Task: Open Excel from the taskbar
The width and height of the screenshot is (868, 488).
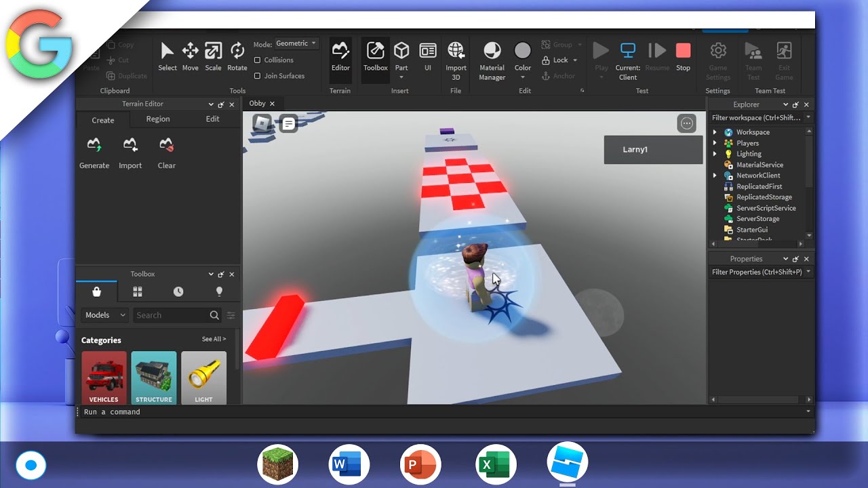Action: [x=496, y=465]
